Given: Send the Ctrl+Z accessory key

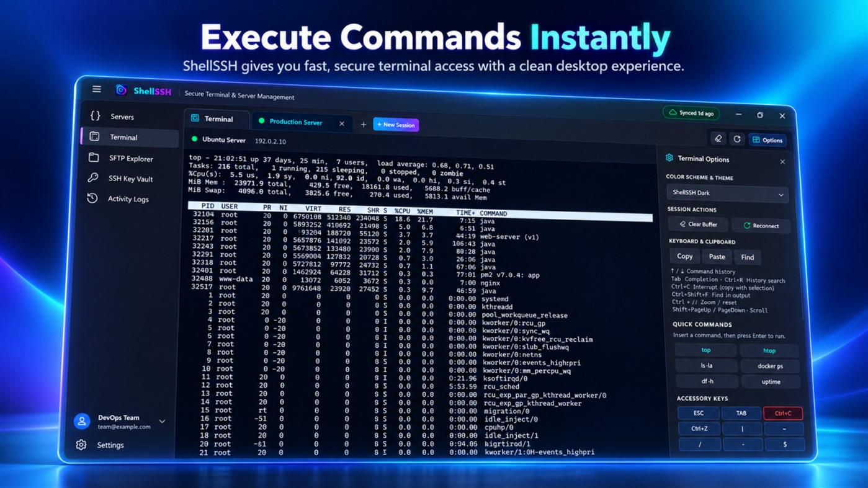Looking at the screenshot, I should (699, 428).
